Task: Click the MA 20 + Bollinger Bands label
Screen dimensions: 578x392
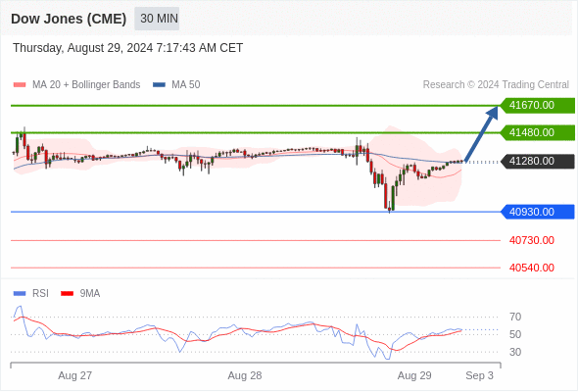Action: (x=86, y=85)
